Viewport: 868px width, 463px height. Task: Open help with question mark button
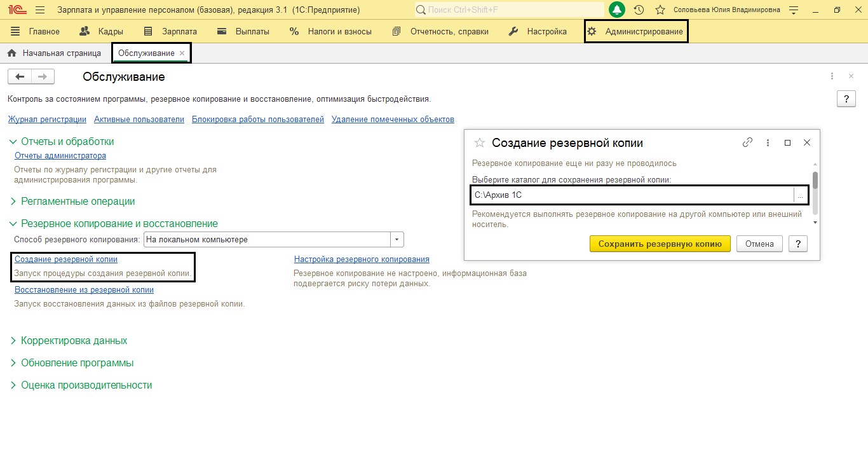[x=846, y=99]
